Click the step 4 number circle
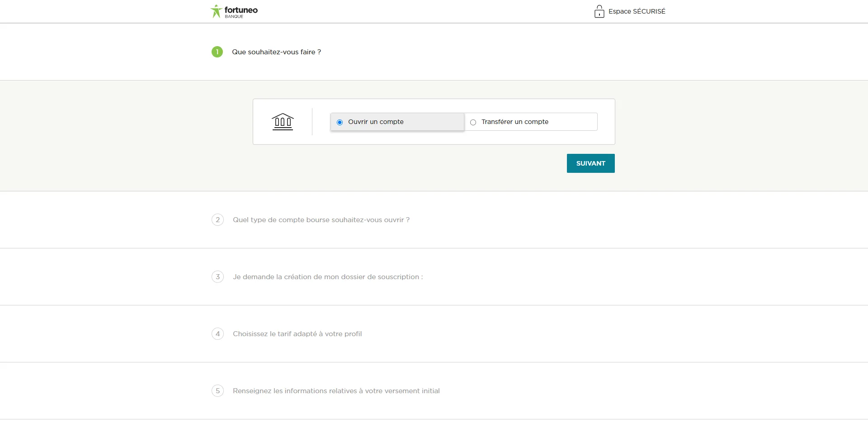Viewport: 868px width, 433px height. tap(217, 334)
